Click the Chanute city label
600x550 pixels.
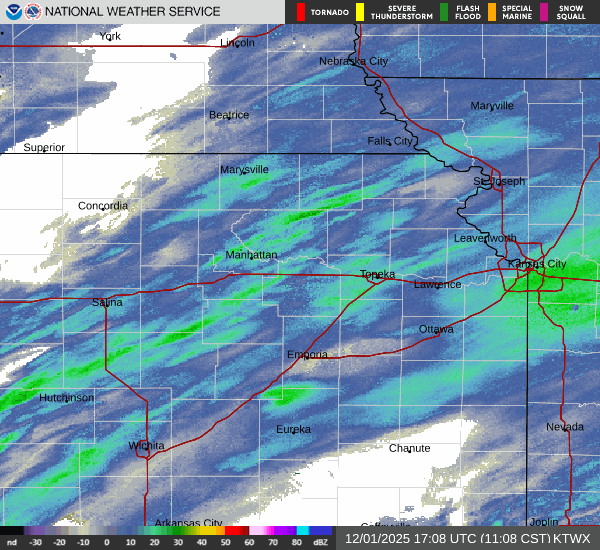[409, 448]
